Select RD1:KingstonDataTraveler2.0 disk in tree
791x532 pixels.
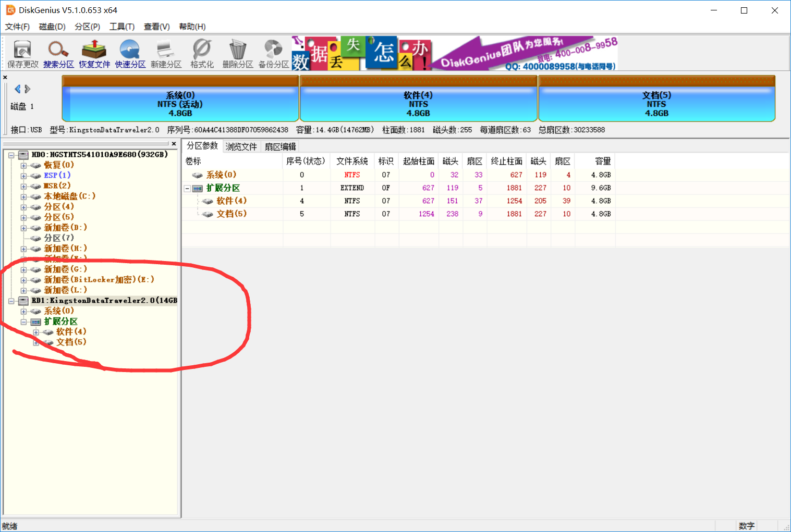(104, 301)
